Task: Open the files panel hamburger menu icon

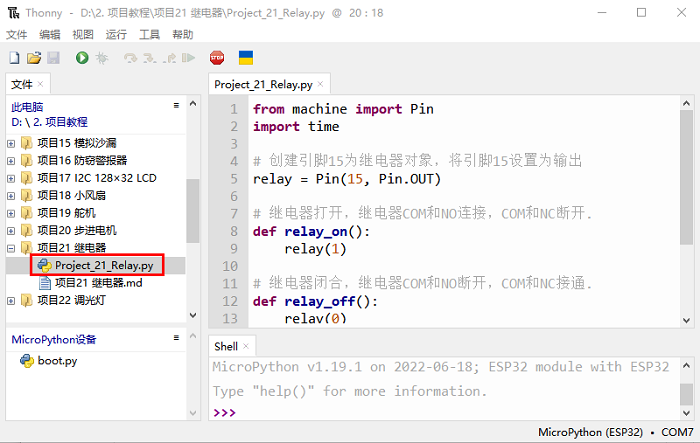Action: (x=176, y=104)
